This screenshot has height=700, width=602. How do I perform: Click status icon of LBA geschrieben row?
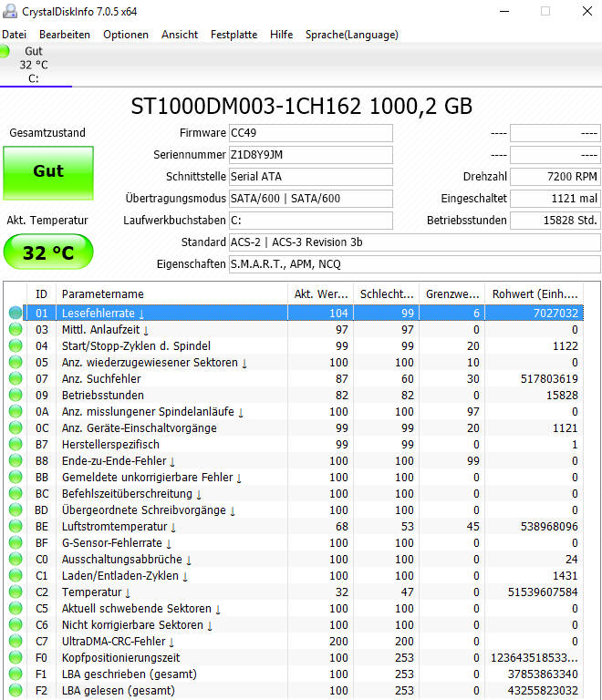(x=16, y=674)
